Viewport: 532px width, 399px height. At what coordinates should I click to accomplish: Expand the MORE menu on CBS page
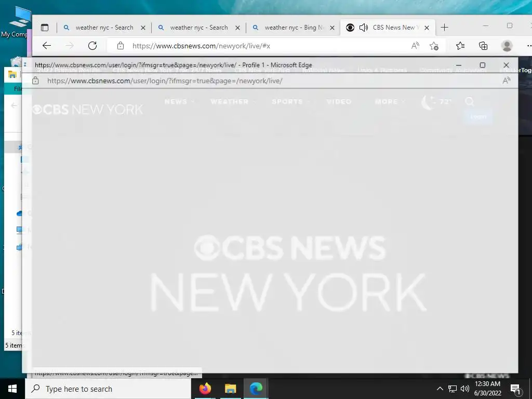(390, 101)
